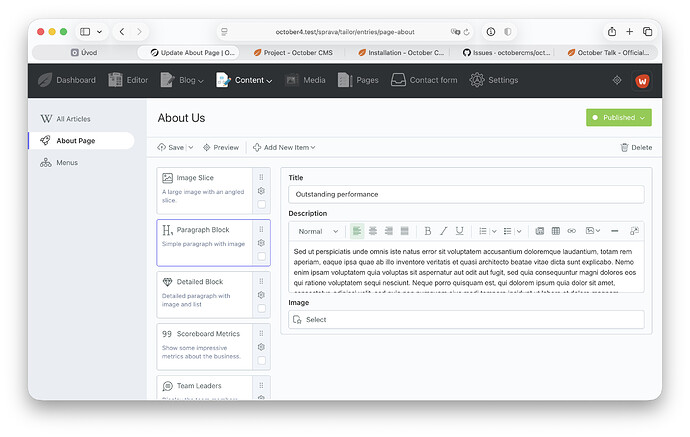Click the underline formatting icon
The image size is (690, 437).
click(x=459, y=231)
